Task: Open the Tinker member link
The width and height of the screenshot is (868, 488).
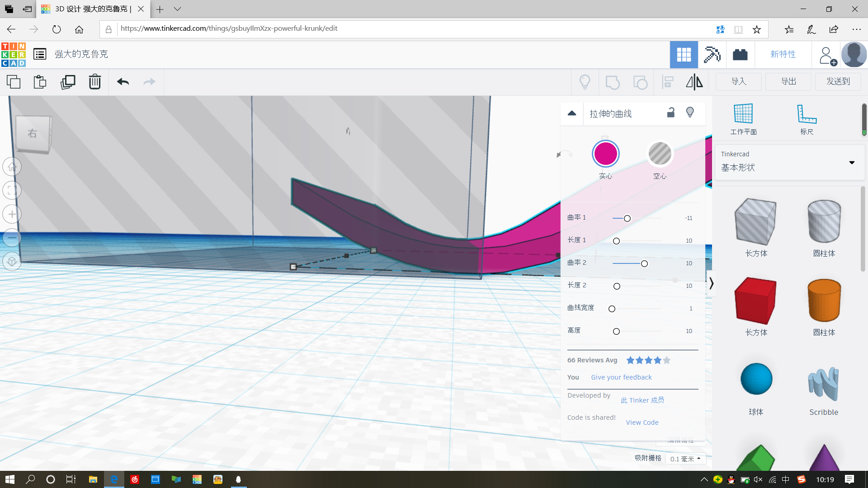Action: click(642, 400)
